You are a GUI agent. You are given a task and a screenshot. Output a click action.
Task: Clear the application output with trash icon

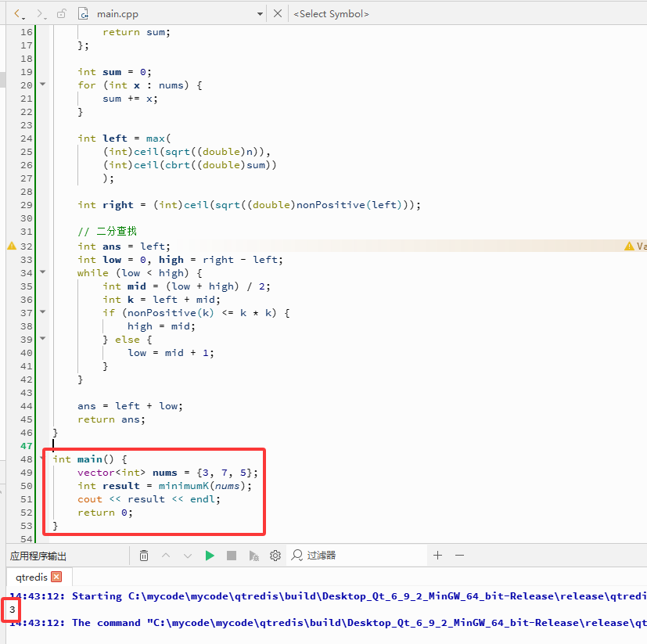[144, 556]
